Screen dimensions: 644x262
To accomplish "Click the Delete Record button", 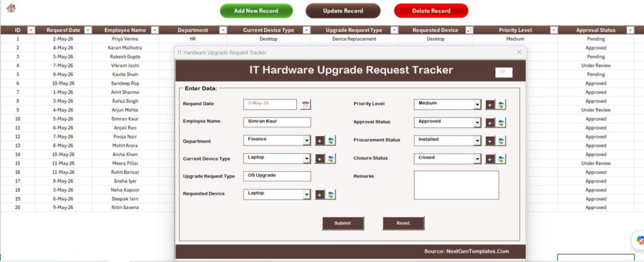I will [x=431, y=11].
